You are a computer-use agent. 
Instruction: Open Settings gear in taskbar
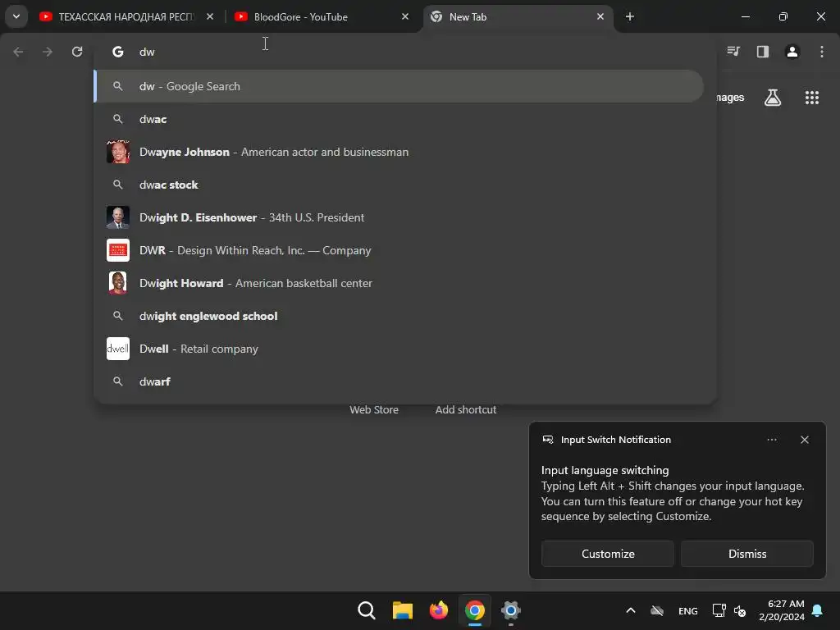coord(510,610)
